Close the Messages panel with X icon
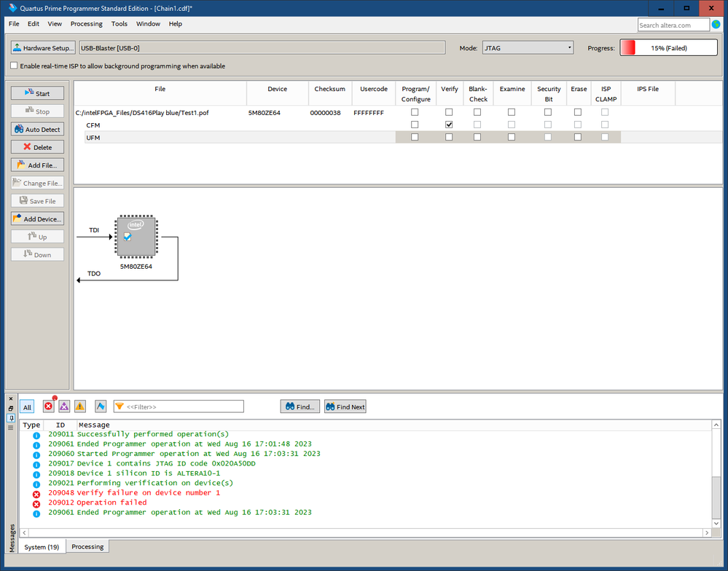 11,398
